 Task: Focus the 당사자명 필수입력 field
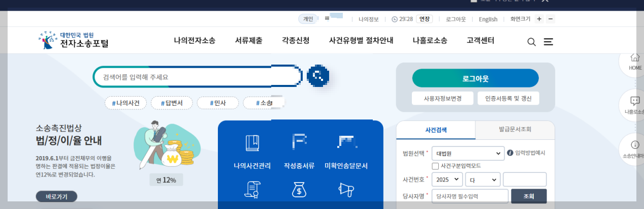pyautogui.click(x=470, y=196)
